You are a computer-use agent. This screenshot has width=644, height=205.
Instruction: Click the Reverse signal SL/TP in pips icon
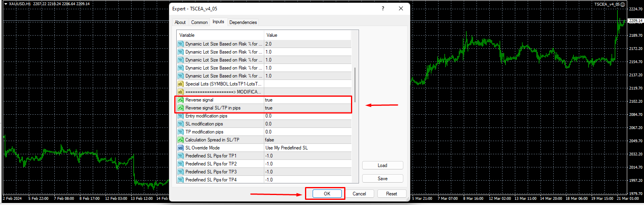pos(180,108)
